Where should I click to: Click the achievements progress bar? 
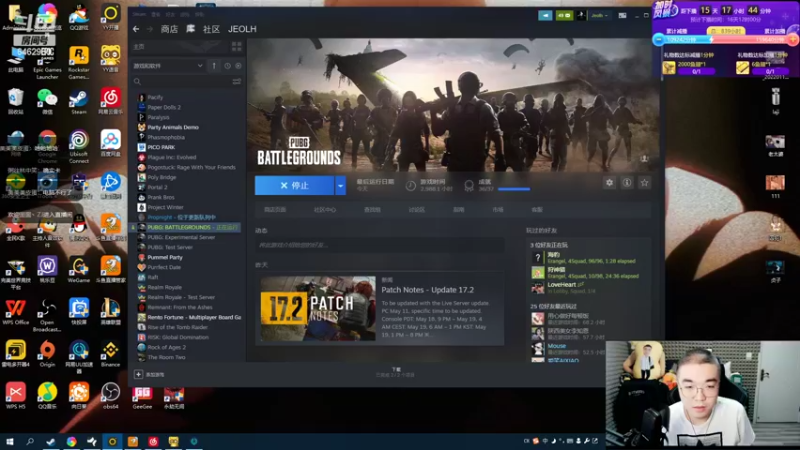tap(514, 189)
